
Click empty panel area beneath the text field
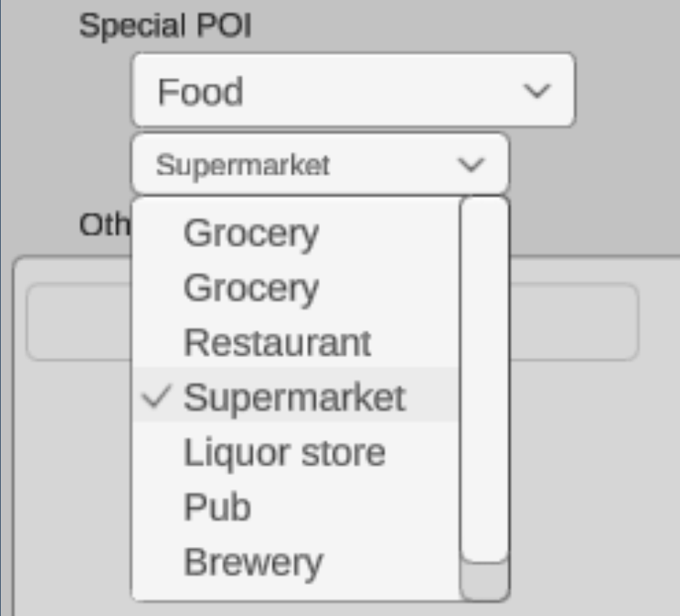pyautogui.click(x=582, y=473)
